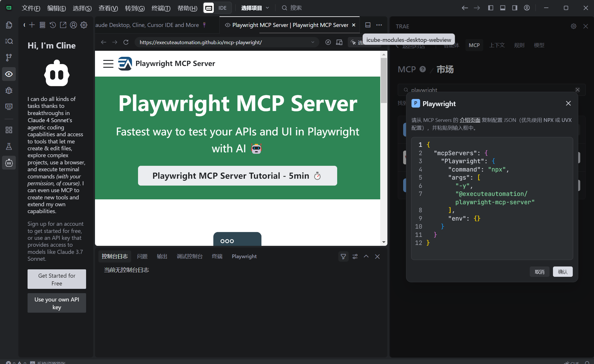Open the 终端(T) menu
The height and width of the screenshot is (364, 594).
pyautogui.click(x=161, y=8)
